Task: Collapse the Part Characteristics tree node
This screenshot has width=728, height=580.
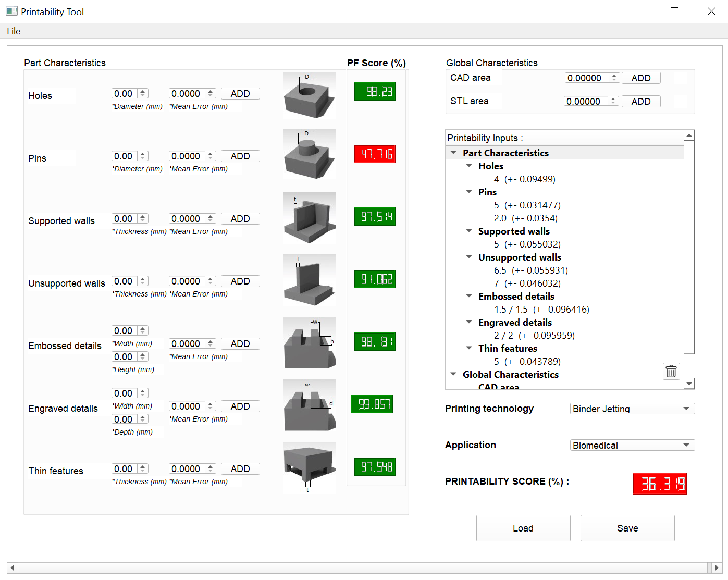Action: pyautogui.click(x=453, y=153)
